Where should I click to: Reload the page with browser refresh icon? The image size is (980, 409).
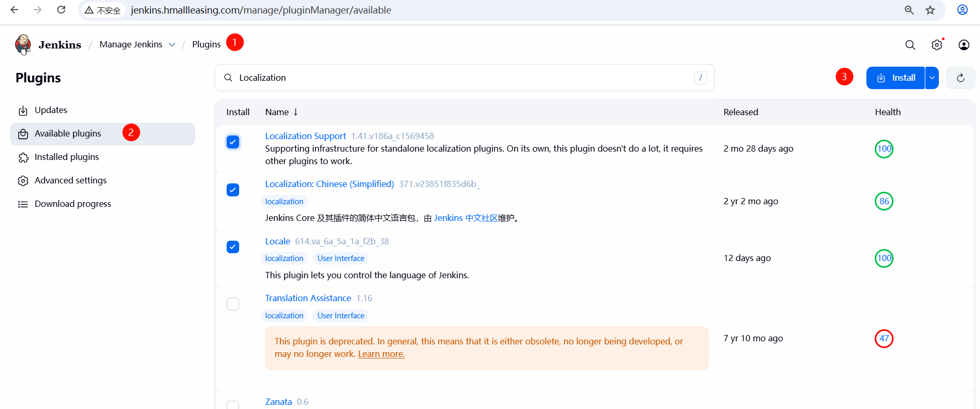pos(61,10)
